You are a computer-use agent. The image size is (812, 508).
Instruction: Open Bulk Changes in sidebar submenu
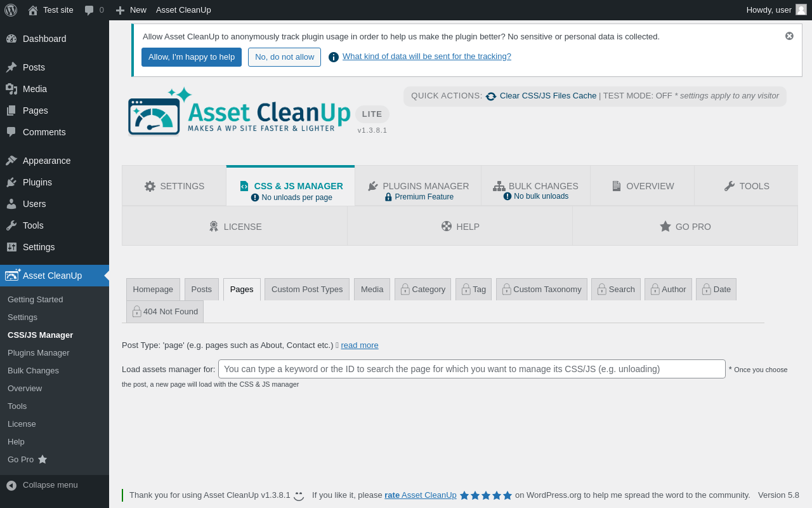point(34,371)
